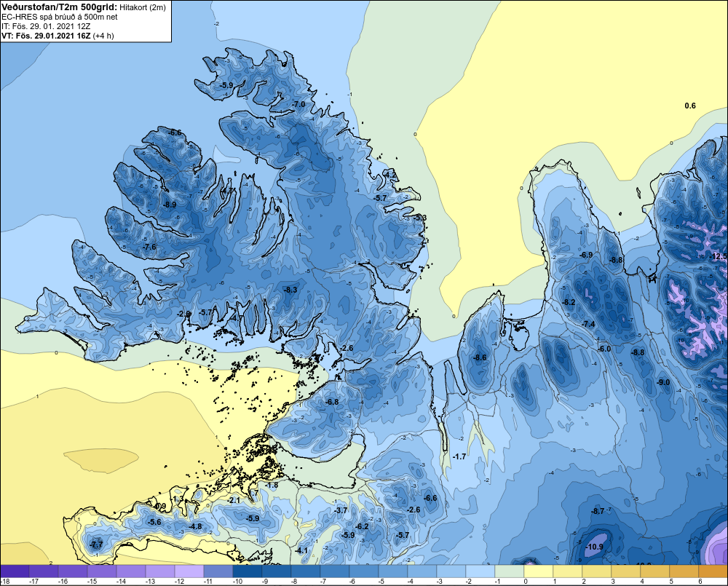The image size is (728, 586).
Task: Click the 'EC-HRES spá brúuð á 500m net' line
Action: point(60,17)
